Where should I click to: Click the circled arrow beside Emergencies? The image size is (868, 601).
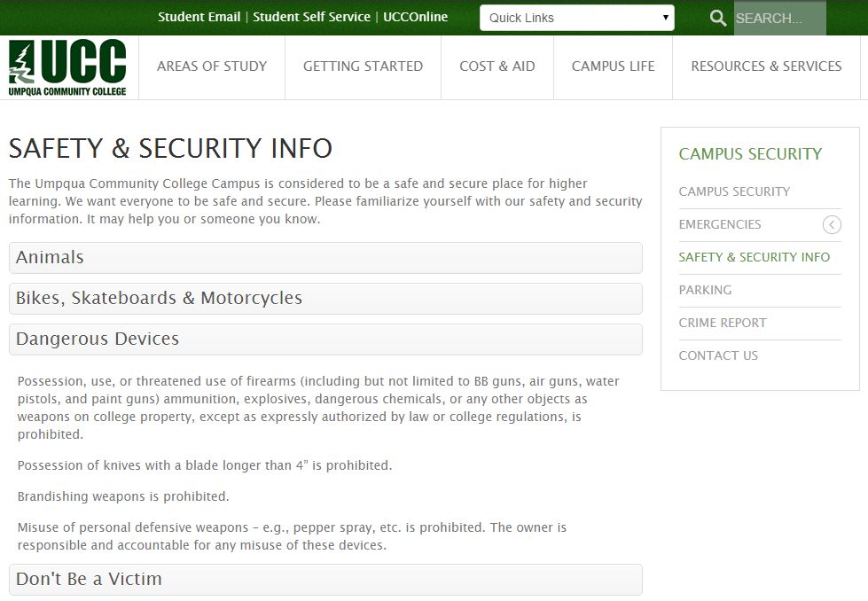coord(831,224)
